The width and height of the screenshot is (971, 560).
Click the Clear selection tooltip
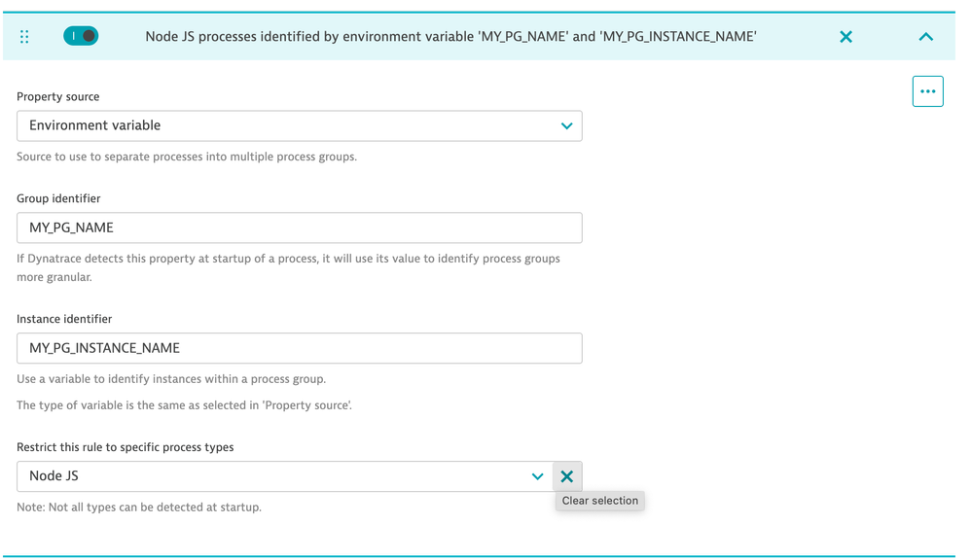tap(600, 501)
